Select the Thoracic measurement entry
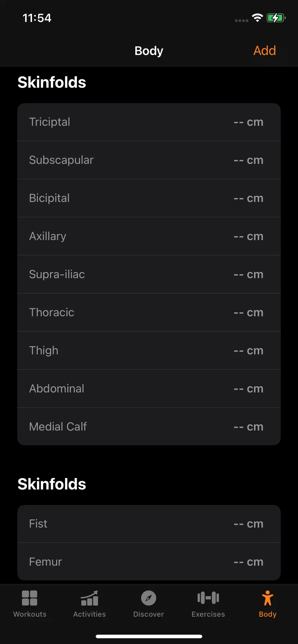Screen dimensions: 298x644 pos(149,312)
